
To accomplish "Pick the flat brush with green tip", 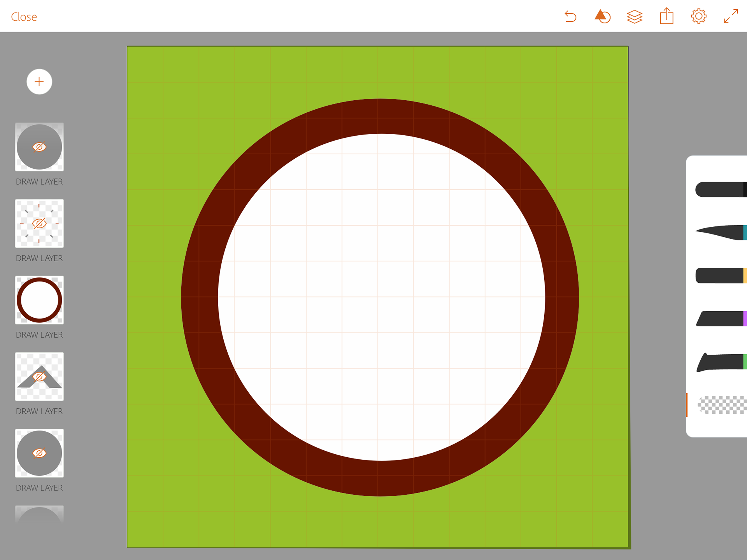I will (720, 362).
